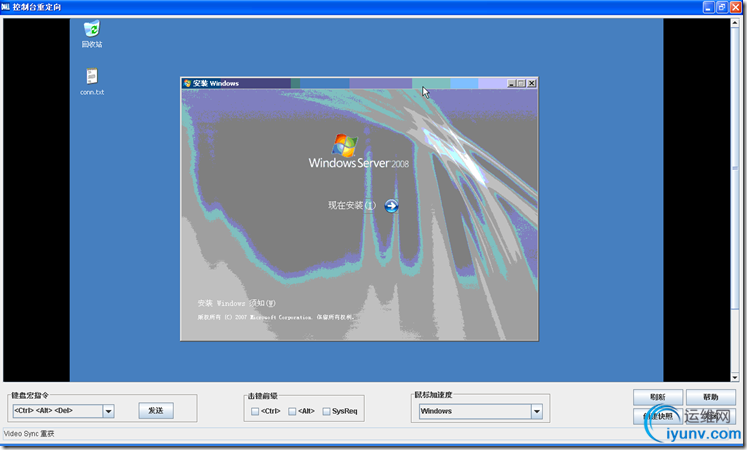The width and height of the screenshot is (747, 450).
Task: Click the keyboard macro field showing <Ctrl> <Alt> <Del>
Action: (x=58, y=411)
